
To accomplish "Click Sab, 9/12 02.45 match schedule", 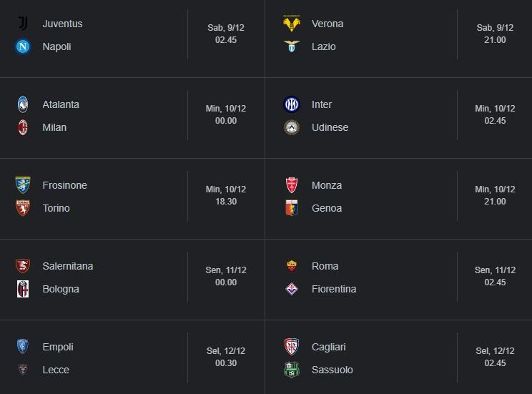I will click(x=226, y=34).
